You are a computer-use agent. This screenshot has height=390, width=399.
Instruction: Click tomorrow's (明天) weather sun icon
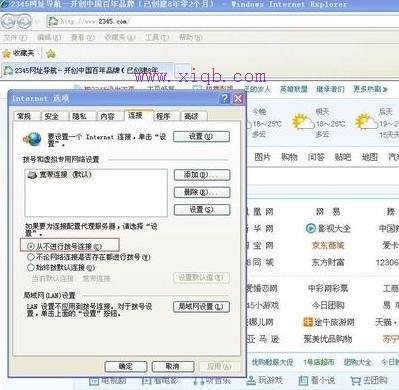303,122
